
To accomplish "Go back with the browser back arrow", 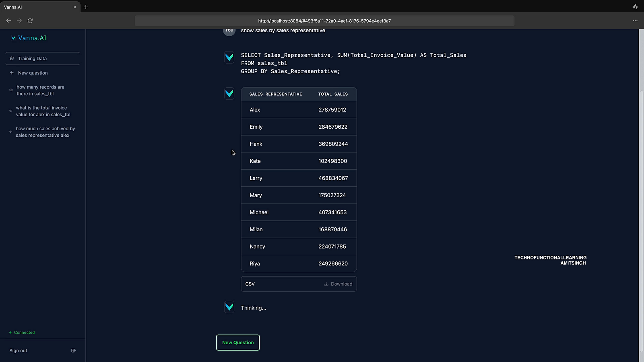I will 8,21.
